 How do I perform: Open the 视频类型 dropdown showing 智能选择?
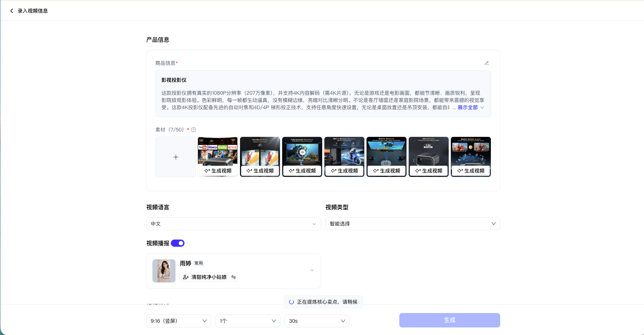tap(413, 224)
